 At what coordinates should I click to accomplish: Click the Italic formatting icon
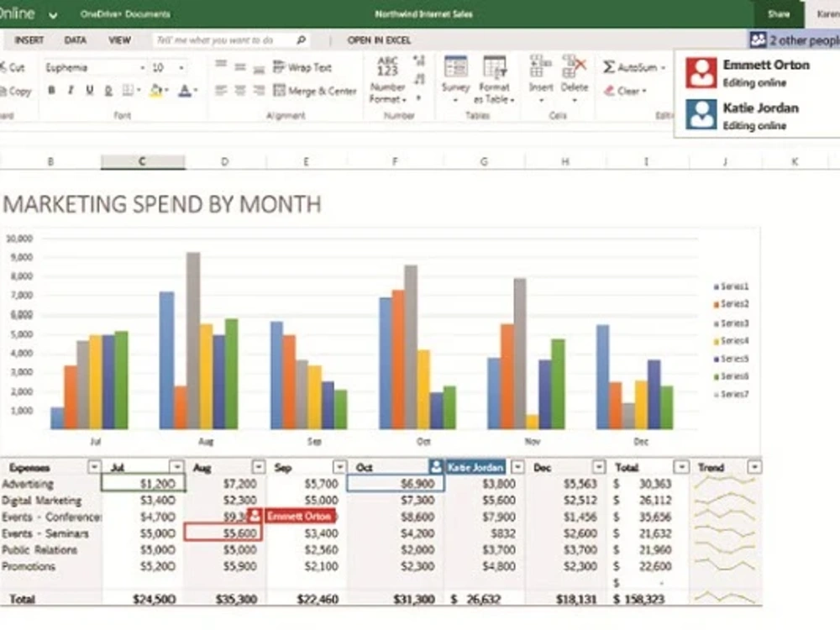click(x=71, y=89)
